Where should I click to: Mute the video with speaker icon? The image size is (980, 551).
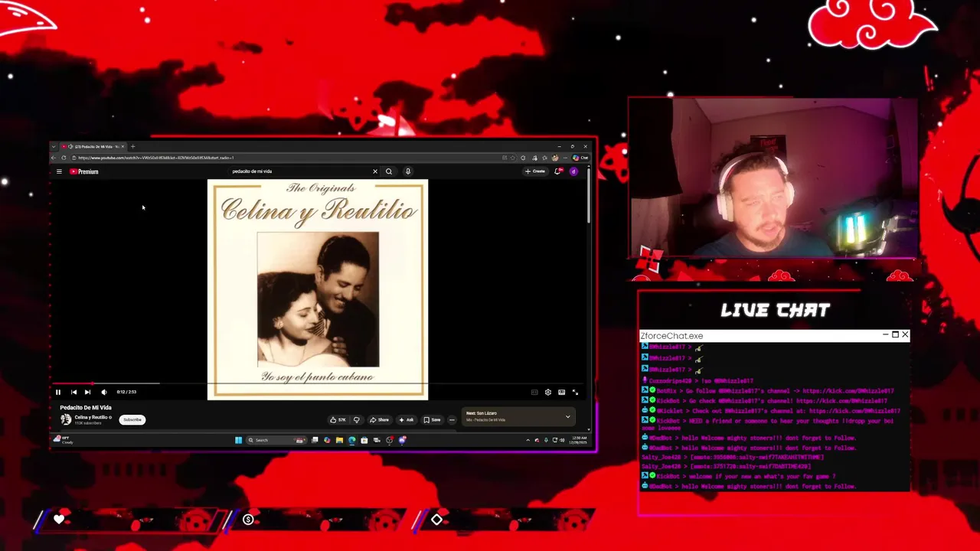coord(104,392)
